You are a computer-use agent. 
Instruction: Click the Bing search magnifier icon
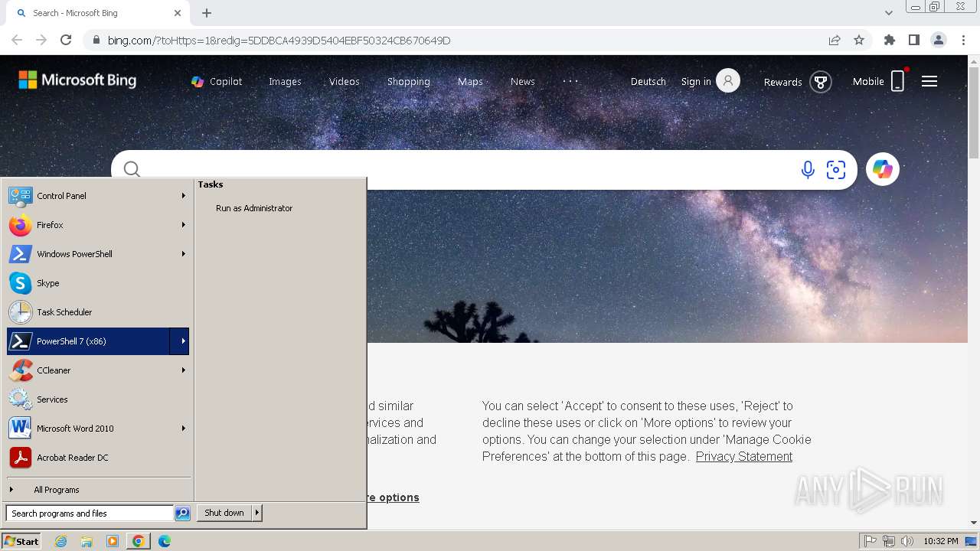[132, 169]
